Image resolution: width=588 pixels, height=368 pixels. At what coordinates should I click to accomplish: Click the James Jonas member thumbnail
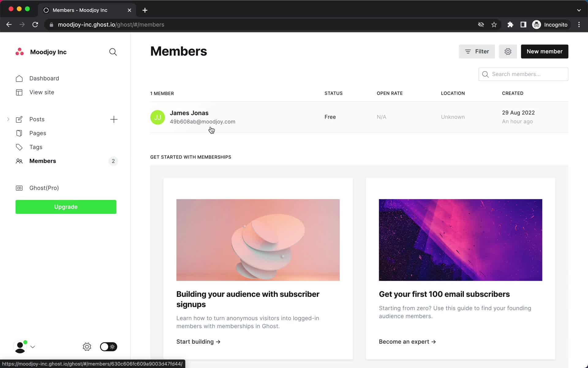point(157,117)
